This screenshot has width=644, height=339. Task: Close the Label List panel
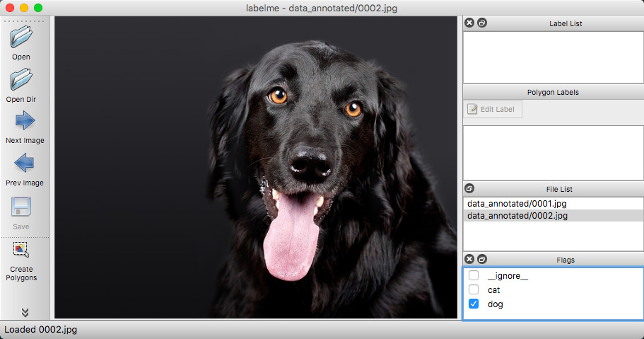(x=469, y=23)
